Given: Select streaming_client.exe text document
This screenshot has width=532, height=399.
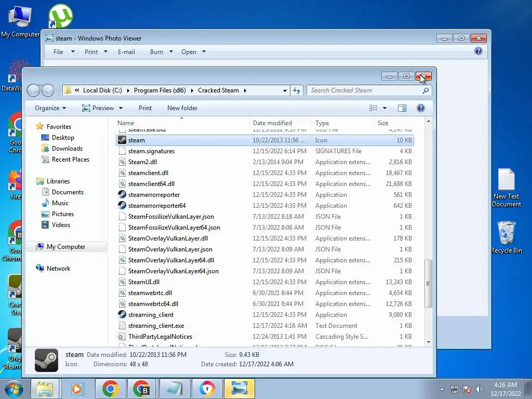Looking at the screenshot, I should [264, 326].
